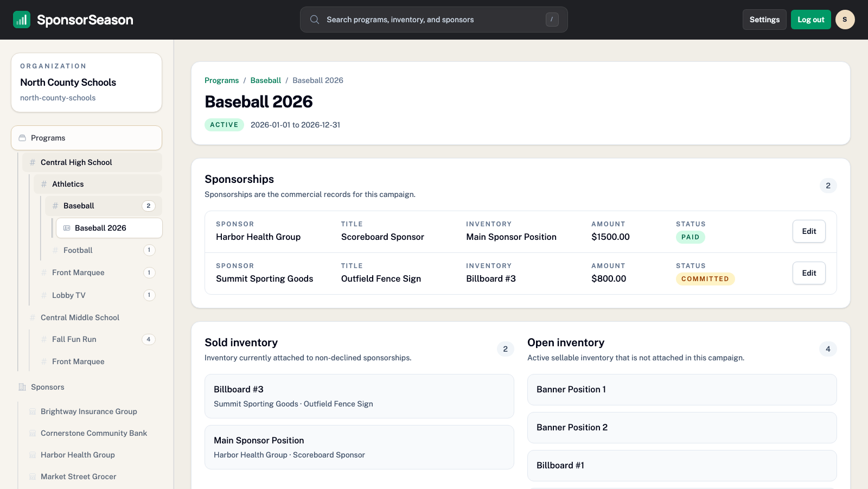The image size is (868, 489).
Task: Expand the Football program node
Action: 78,250
